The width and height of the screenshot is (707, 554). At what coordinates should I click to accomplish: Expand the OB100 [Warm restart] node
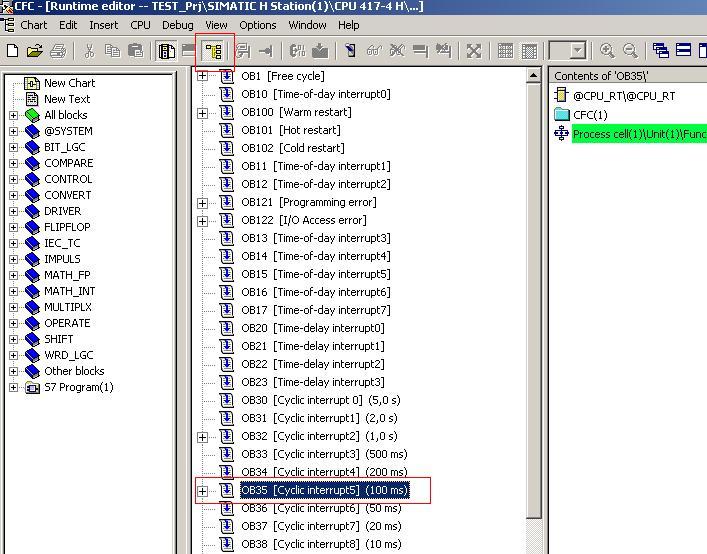coord(202,113)
